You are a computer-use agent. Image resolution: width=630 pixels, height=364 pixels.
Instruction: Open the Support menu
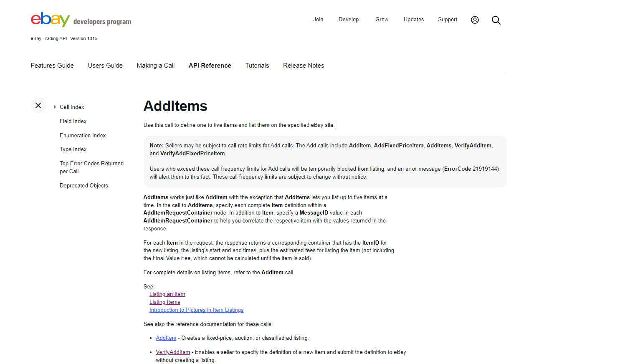tap(448, 20)
